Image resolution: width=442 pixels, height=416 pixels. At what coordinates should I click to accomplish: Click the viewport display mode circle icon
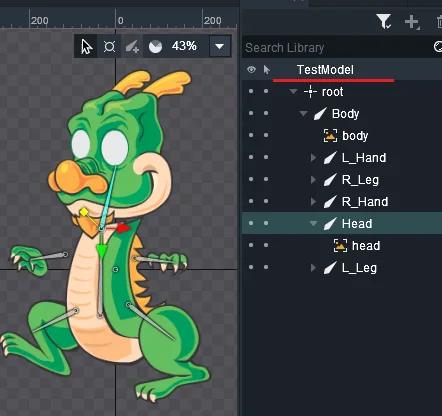coord(155,47)
